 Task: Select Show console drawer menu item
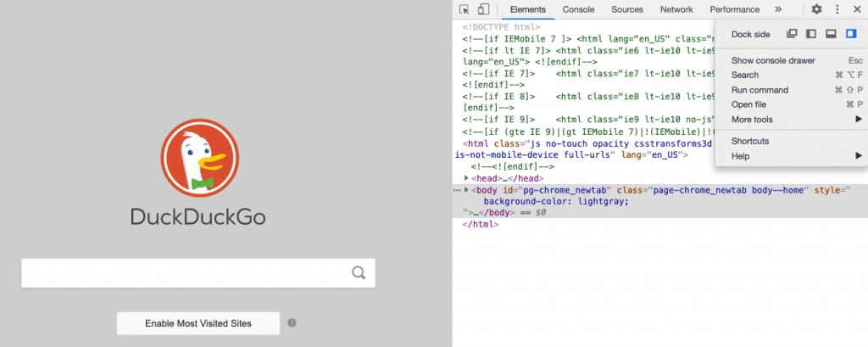coord(792,60)
